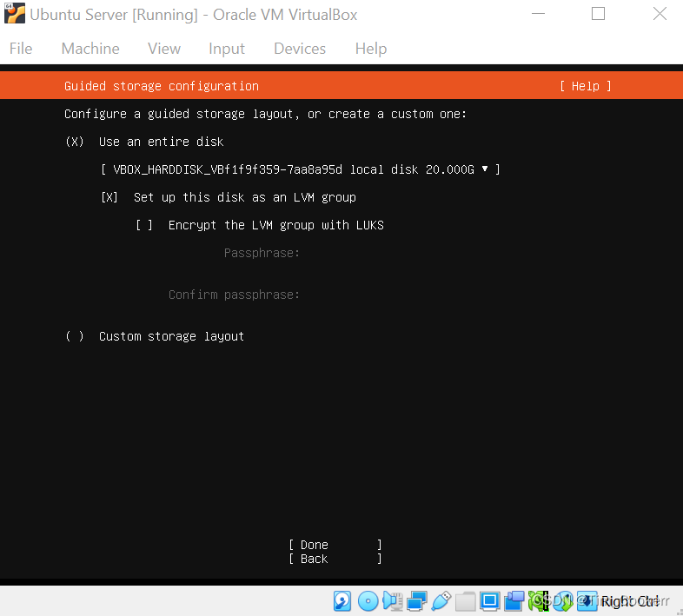Open the VBOX_HARDDISK disk selection dropdown
The height and width of the screenshot is (616, 683).
pos(301,169)
